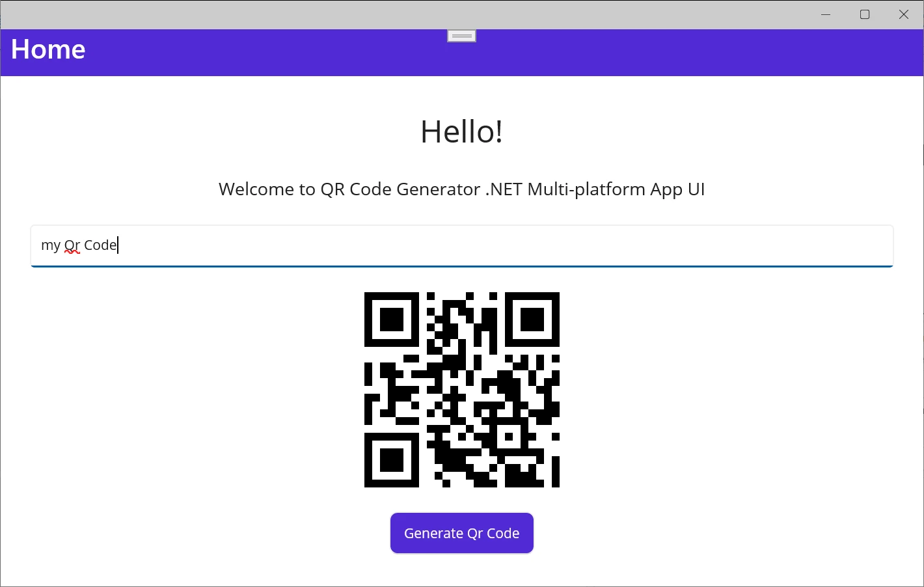Click the Generate Qr Code button

click(461, 533)
